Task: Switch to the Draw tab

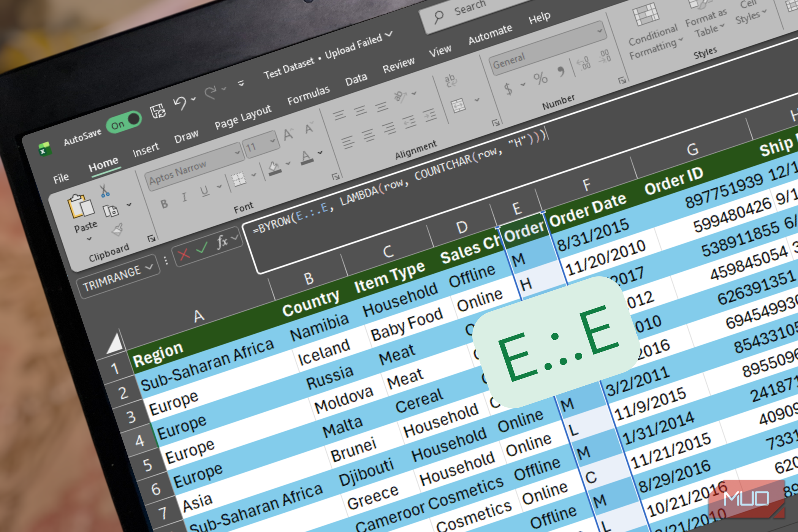Action: coord(186,136)
